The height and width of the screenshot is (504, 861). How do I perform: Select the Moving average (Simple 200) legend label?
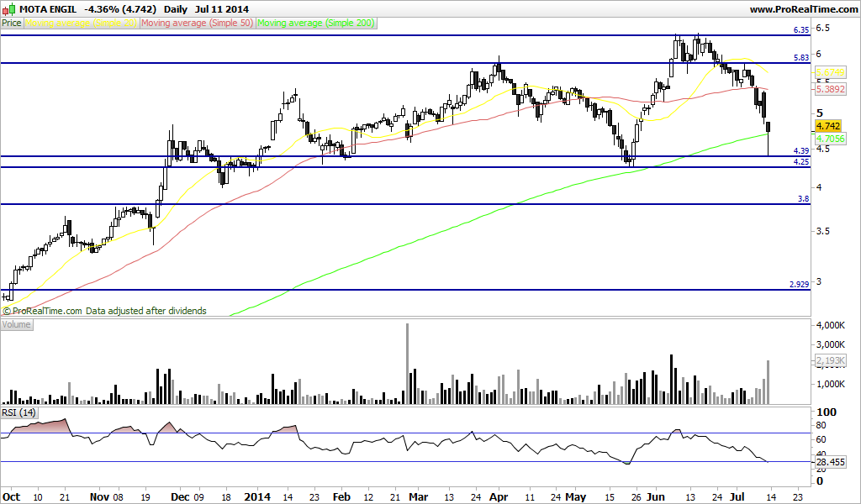316,23
